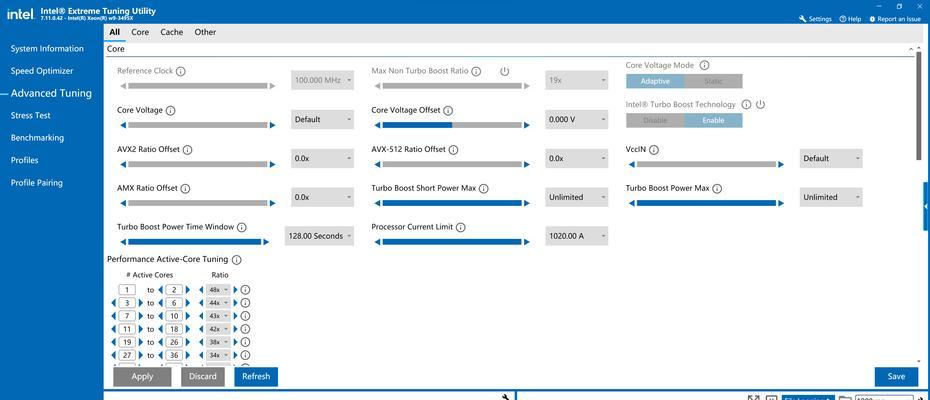Click the Discard button
This screenshot has width=930, height=400.
[x=203, y=377]
